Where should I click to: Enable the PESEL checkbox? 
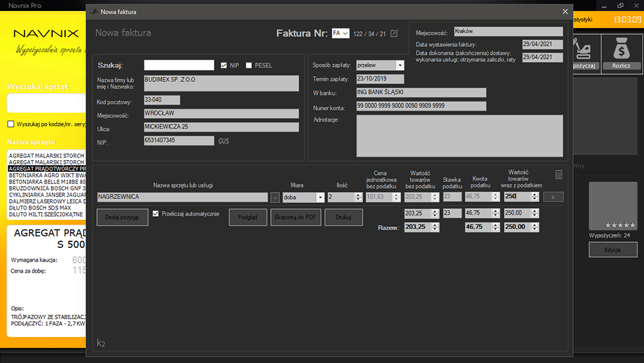249,65
